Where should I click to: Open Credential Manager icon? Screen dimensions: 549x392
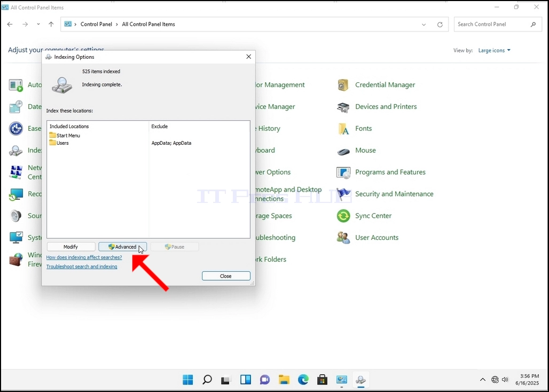(343, 85)
